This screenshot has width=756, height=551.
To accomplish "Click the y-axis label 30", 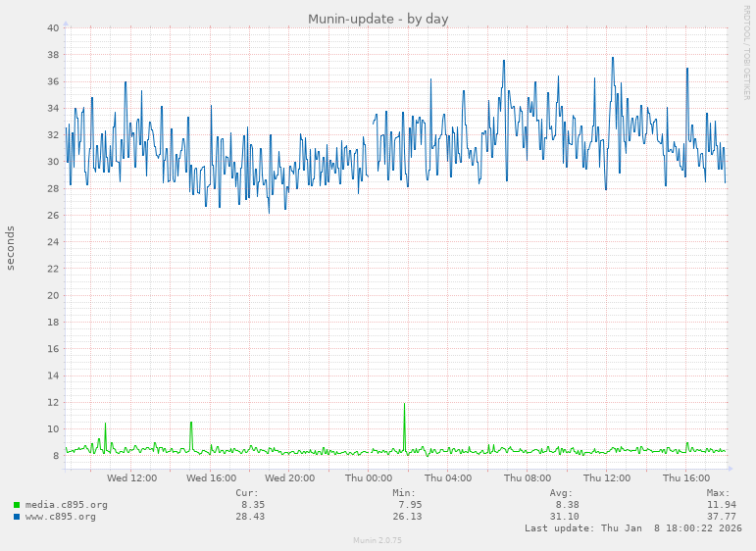I will [53, 162].
